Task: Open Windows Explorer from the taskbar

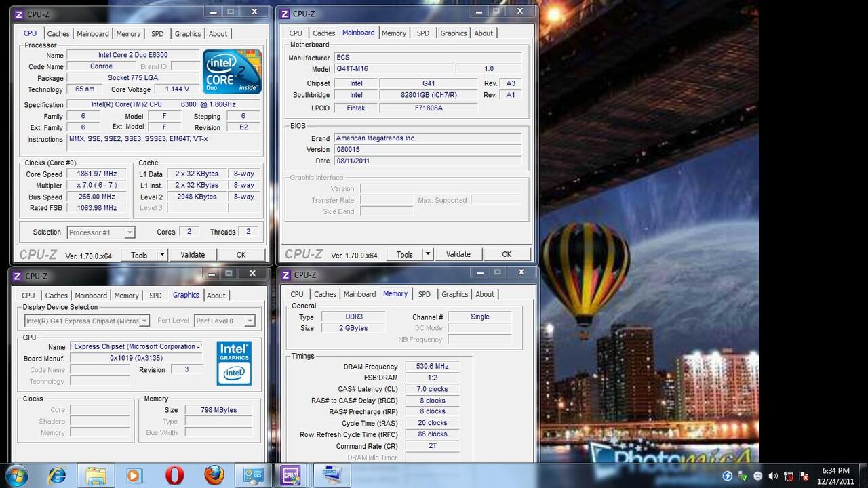Action: coord(96,476)
